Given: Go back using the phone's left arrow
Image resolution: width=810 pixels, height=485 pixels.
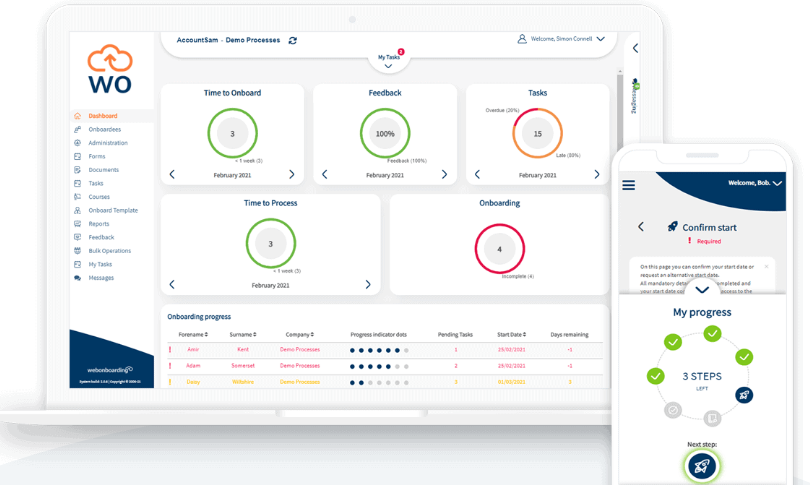Looking at the screenshot, I should click(x=641, y=227).
